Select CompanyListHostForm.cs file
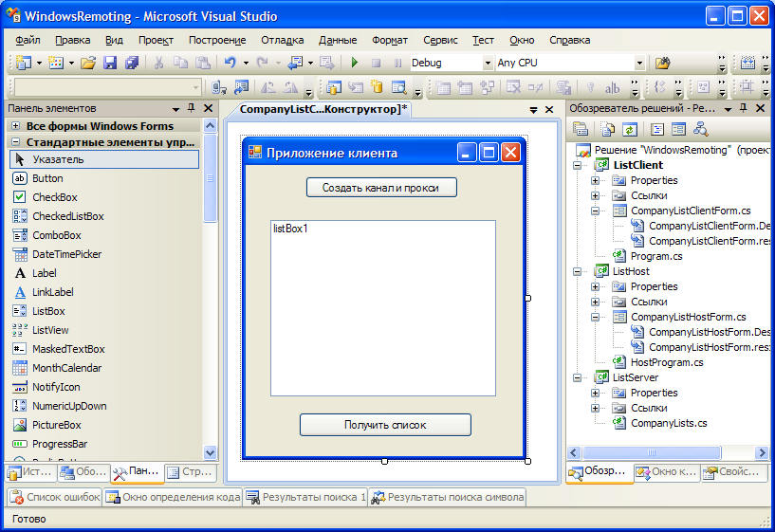Viewport: 775px width, 532px height. click(x=688, y=317)
